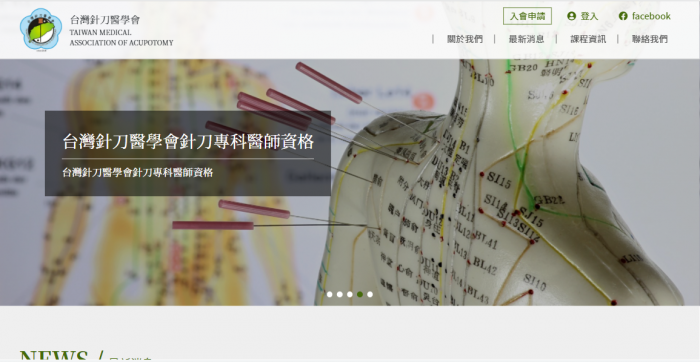The width and height of the screenshot is (700, 362).
Task: Click the 台灣針刀醫學會 site title text
Action: click(105, 20)
